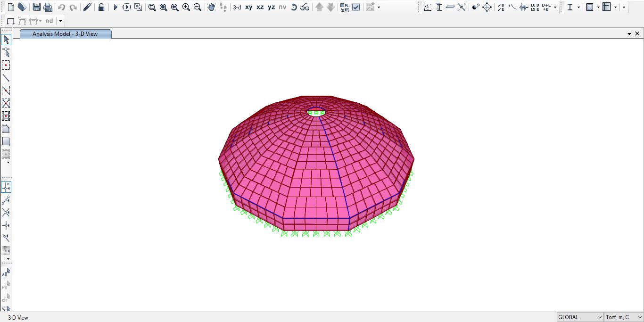Screen dimensions: 644x322
Task: Close the 3-D View window tab
Action: [x=637, y=33]
